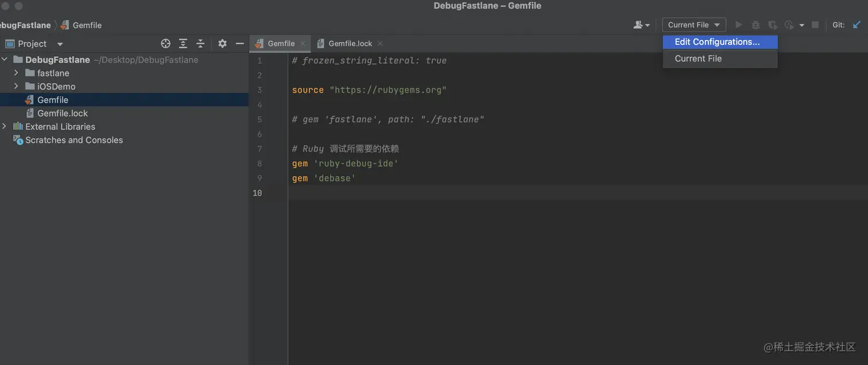Expand the External Libraries node

pyautogui.click(x=5, y=126)
